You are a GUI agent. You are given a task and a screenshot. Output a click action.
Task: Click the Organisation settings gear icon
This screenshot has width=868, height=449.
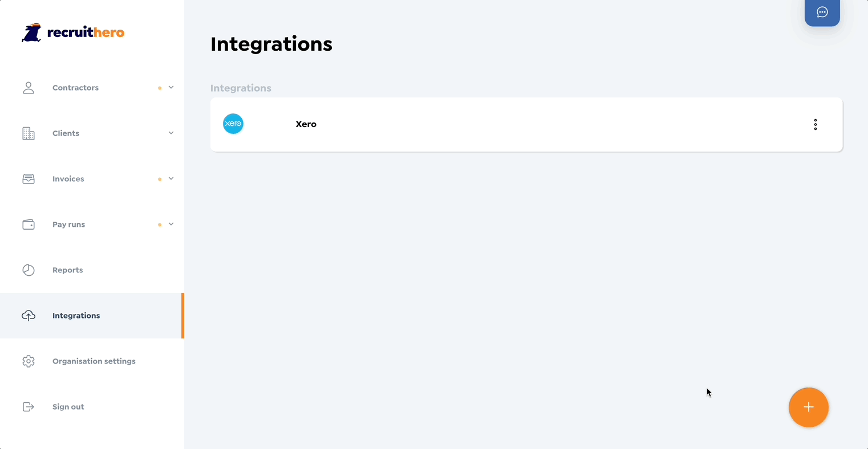tap(29, 361)
